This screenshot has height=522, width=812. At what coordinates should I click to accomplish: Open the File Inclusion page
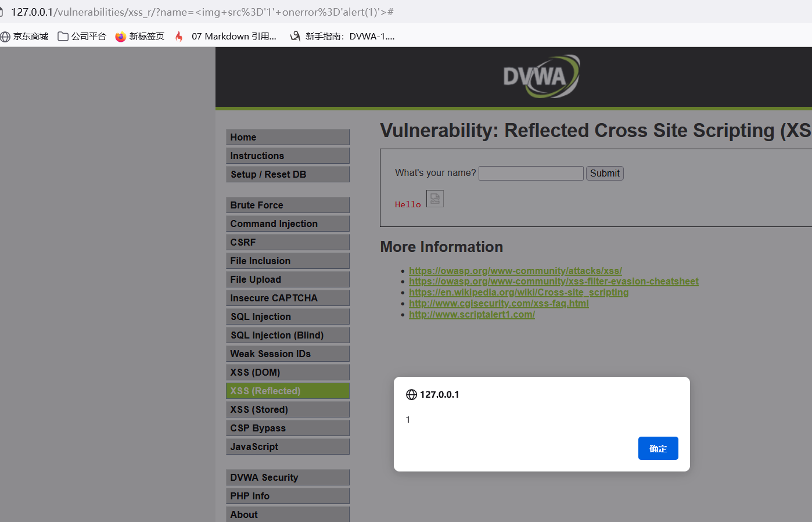click(x=288, y=261)
